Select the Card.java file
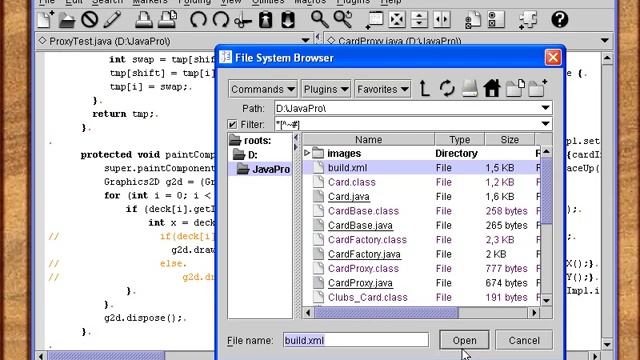The width and height of the screenshot is (640, 360). click(x=349, y=196)
